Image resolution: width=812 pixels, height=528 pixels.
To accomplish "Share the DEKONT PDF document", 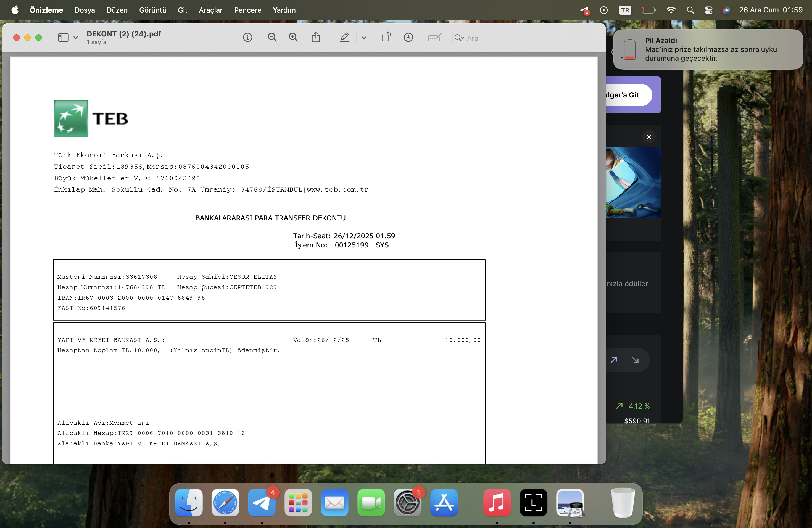I will pos(316,37).
